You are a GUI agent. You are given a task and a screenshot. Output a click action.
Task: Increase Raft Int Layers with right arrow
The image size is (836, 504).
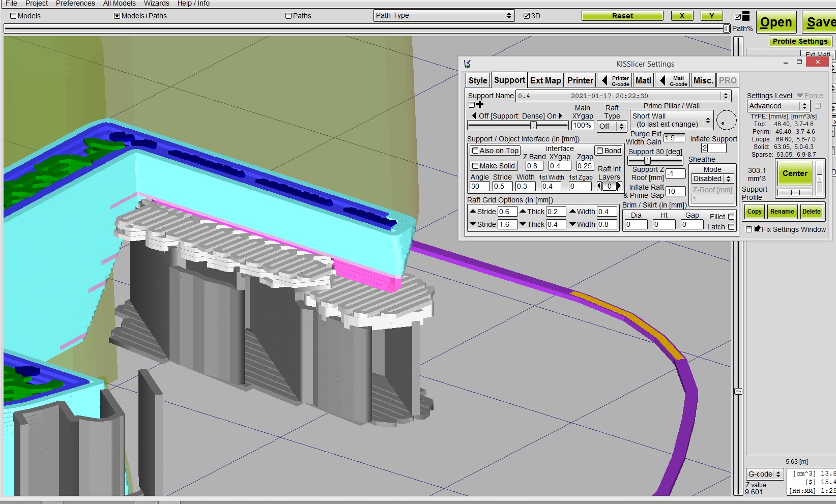click(x=619, y=187)
